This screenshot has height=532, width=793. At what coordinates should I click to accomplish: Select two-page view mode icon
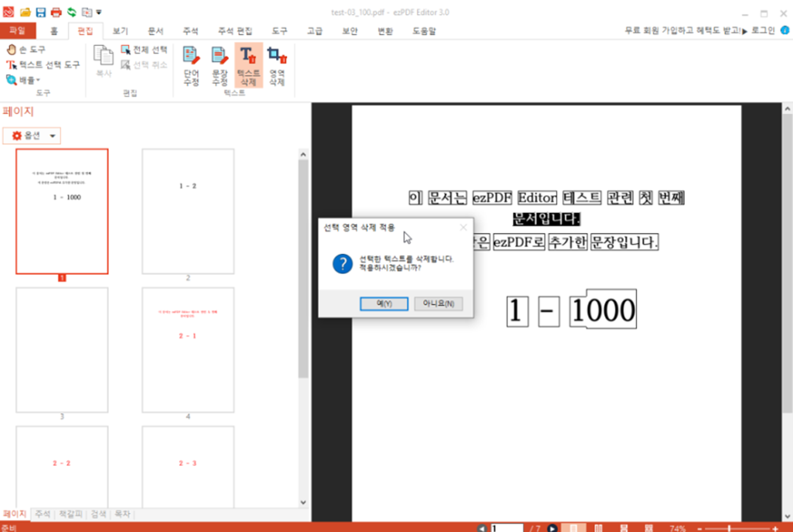(x=598, y=528)
